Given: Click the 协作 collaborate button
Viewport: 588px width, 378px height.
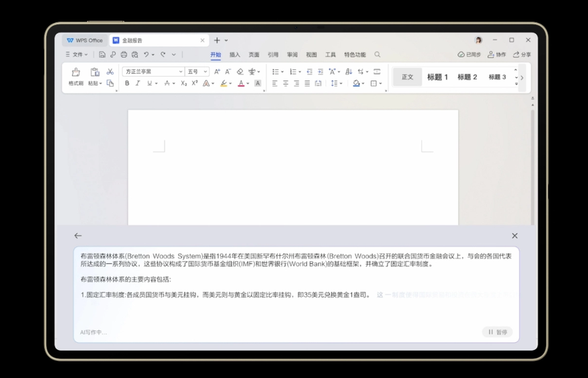Looking at the screenshot, I should click(497, 55).
